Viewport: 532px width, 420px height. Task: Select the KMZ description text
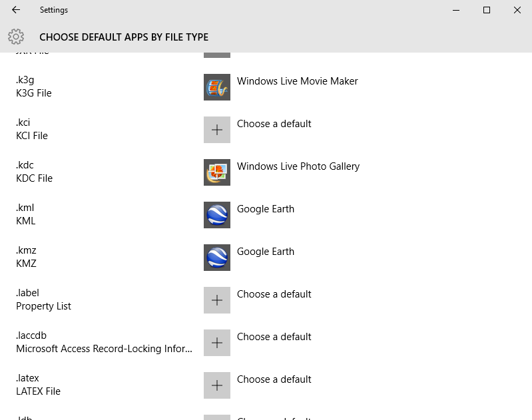coord(26,264)
